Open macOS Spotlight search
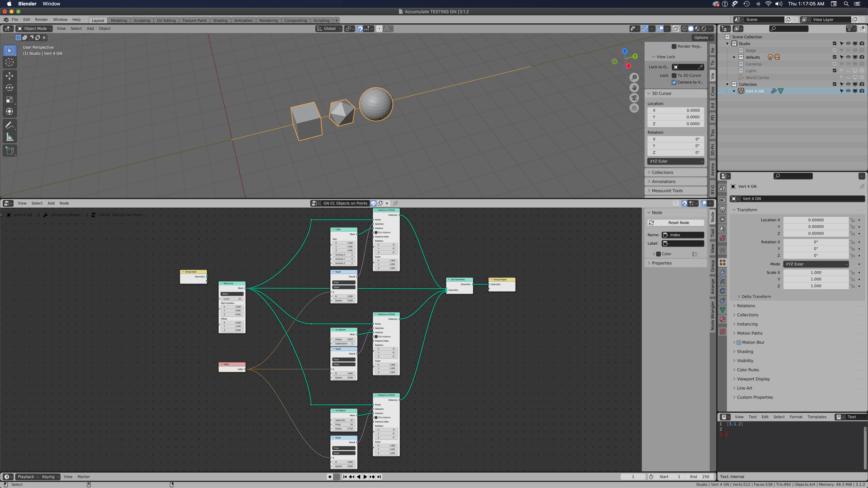 click(846, 4)
